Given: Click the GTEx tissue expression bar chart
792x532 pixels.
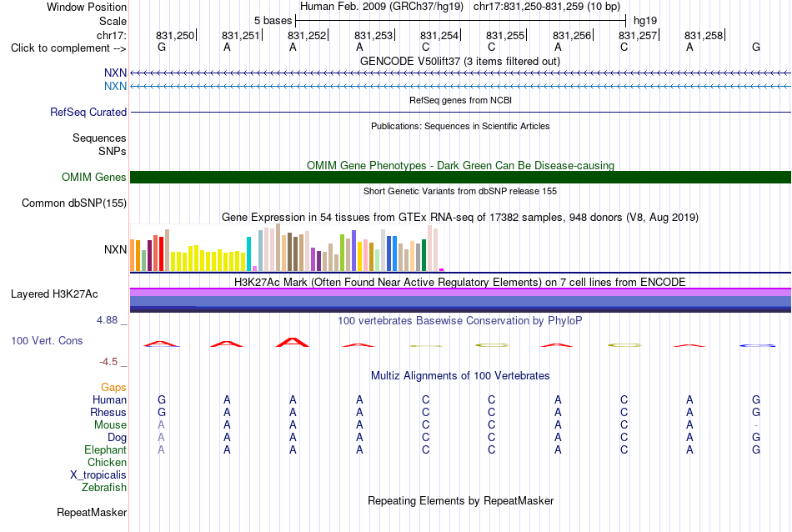Looking at the screenshot, I should pyautogui.click(x=287, y=248).
